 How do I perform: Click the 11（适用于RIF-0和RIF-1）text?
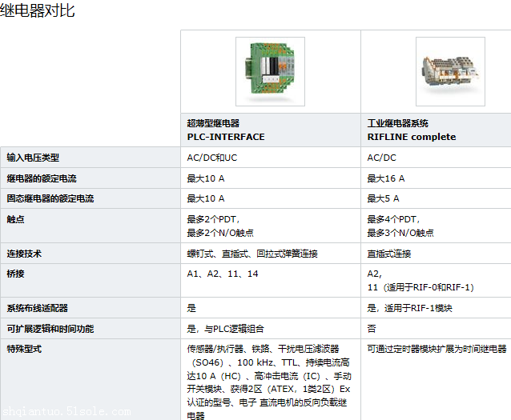coord(420,287)
